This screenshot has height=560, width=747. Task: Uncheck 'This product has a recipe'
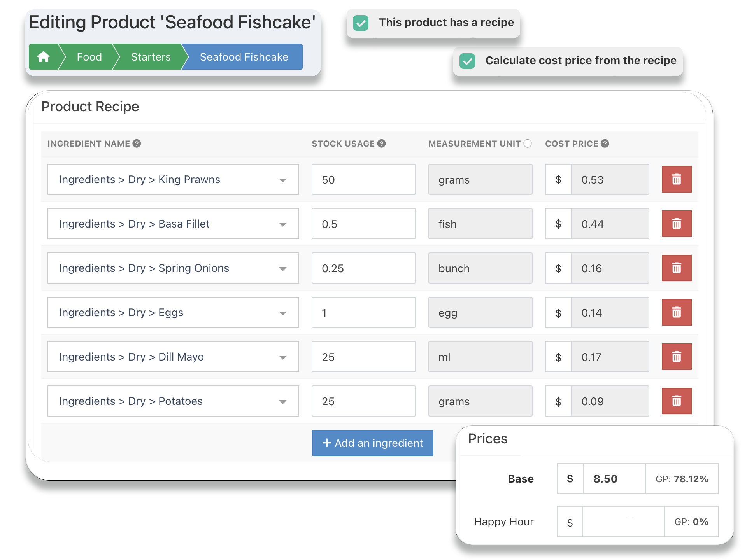361,23
